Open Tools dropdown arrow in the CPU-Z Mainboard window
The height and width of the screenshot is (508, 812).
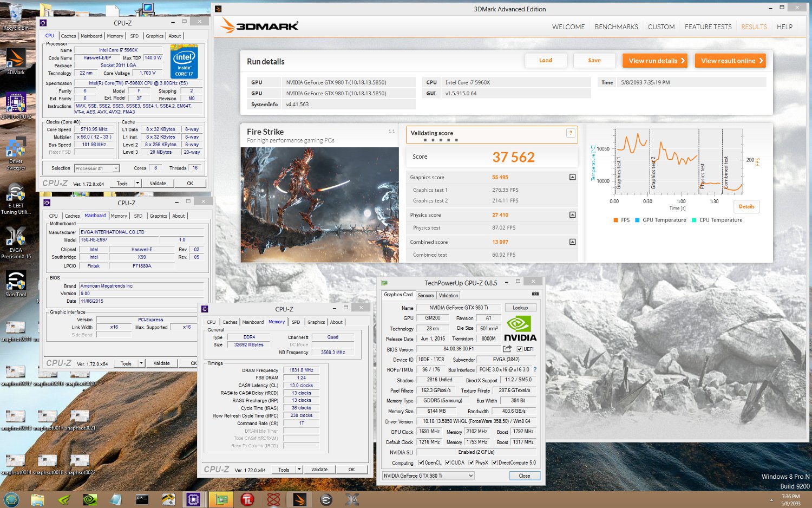click(141, 363)
